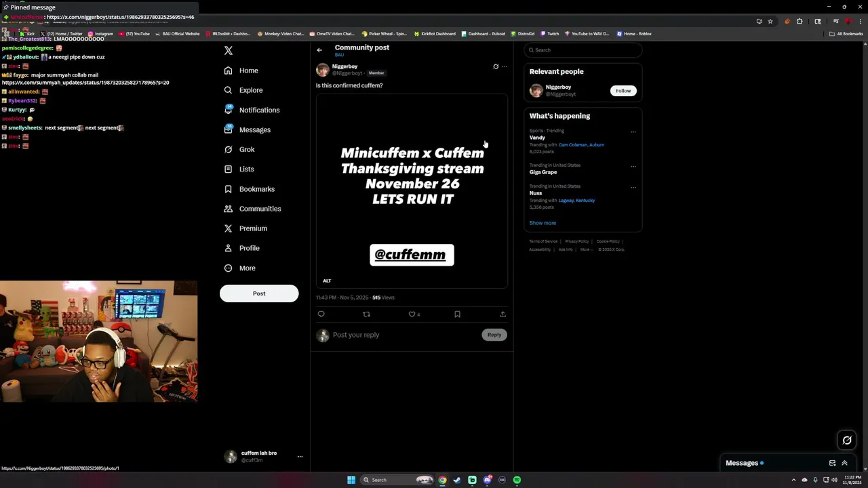Open account switcher dots beside @cuff3m
This screenshot has width=868, height=488.
(300, 457)
